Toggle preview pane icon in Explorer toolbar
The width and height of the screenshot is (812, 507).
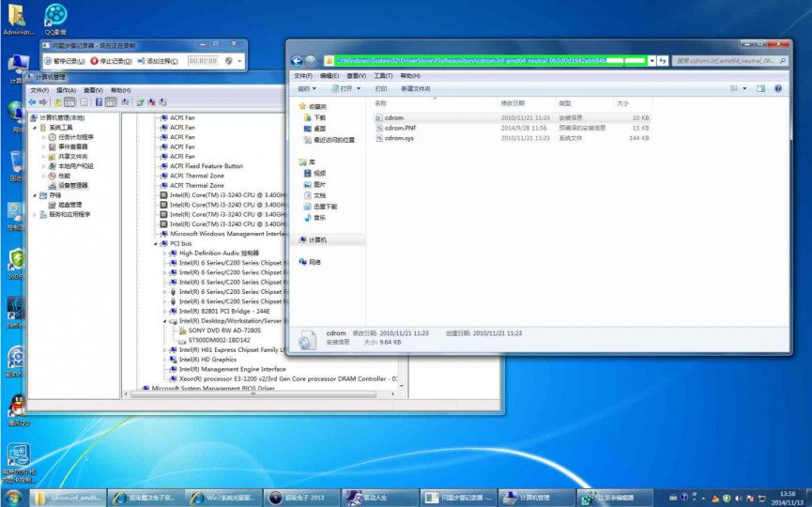tap(760, 88)
